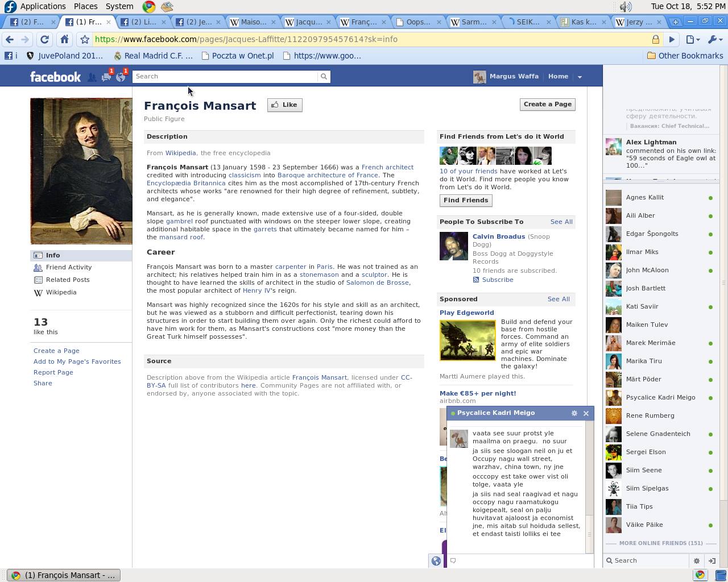Image resolution: width=728 pixels, height=582 pixels.
Task: Launch Chrome from the top panel icon
Action: [x=149, y=6]
